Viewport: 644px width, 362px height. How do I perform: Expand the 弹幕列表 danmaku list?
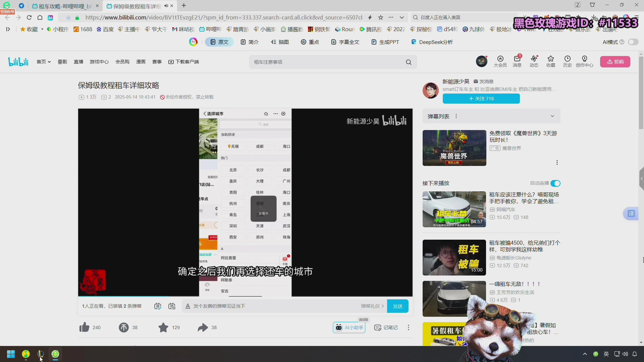tap(552, 116)
